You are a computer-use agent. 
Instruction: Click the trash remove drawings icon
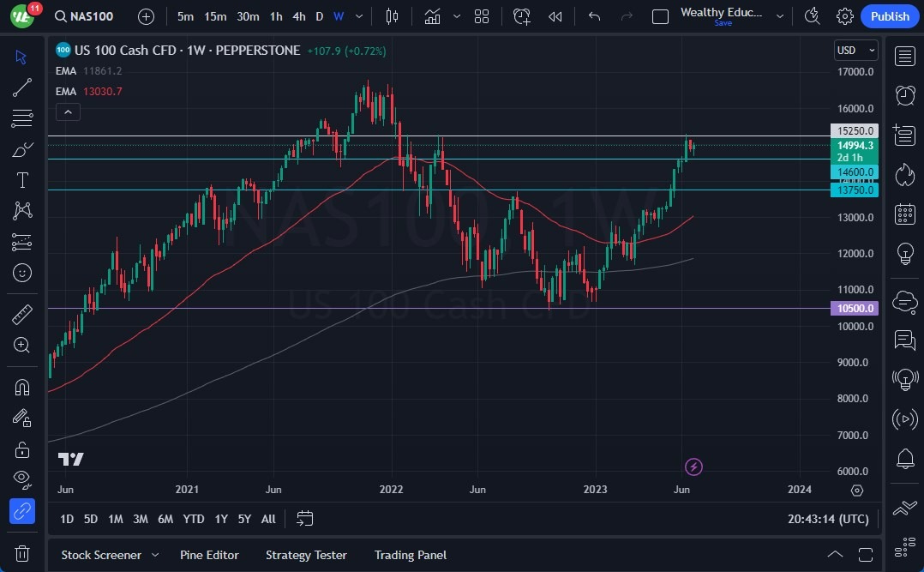click(x=22, y=553)
